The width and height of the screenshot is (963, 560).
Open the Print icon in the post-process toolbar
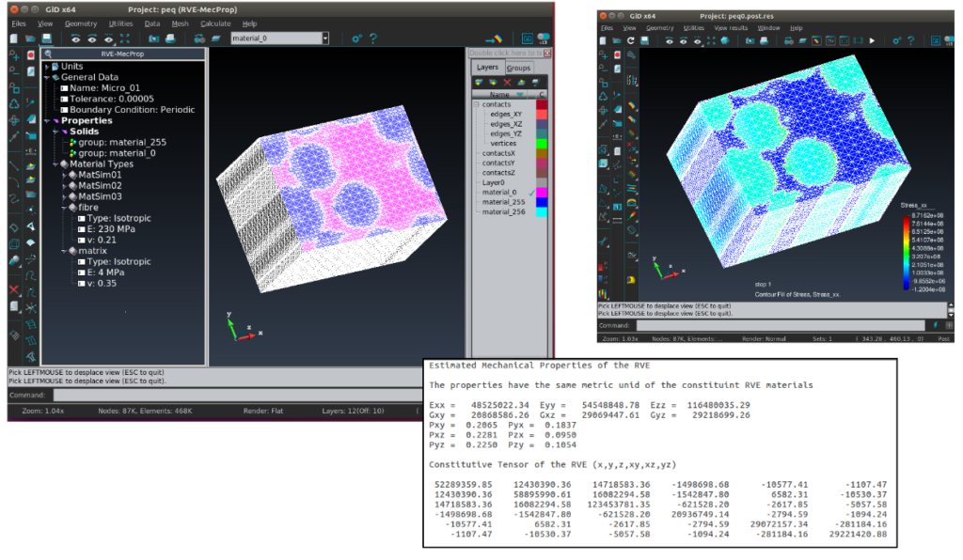(x=762, y=41)
